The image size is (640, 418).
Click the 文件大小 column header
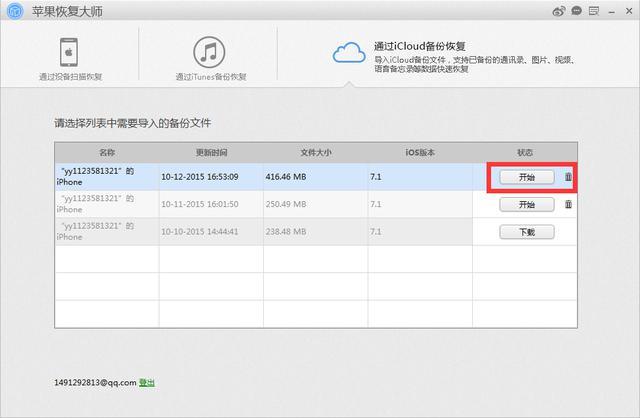point(316,153)
